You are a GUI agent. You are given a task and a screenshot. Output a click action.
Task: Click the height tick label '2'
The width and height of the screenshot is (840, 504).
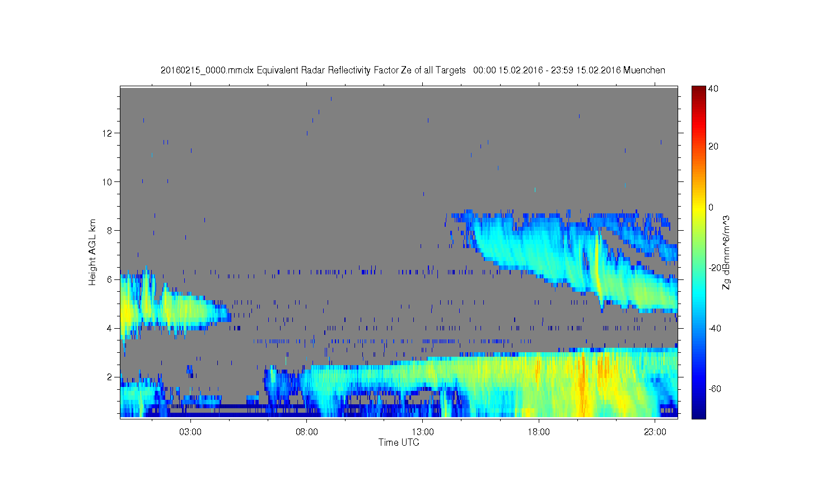110,377
